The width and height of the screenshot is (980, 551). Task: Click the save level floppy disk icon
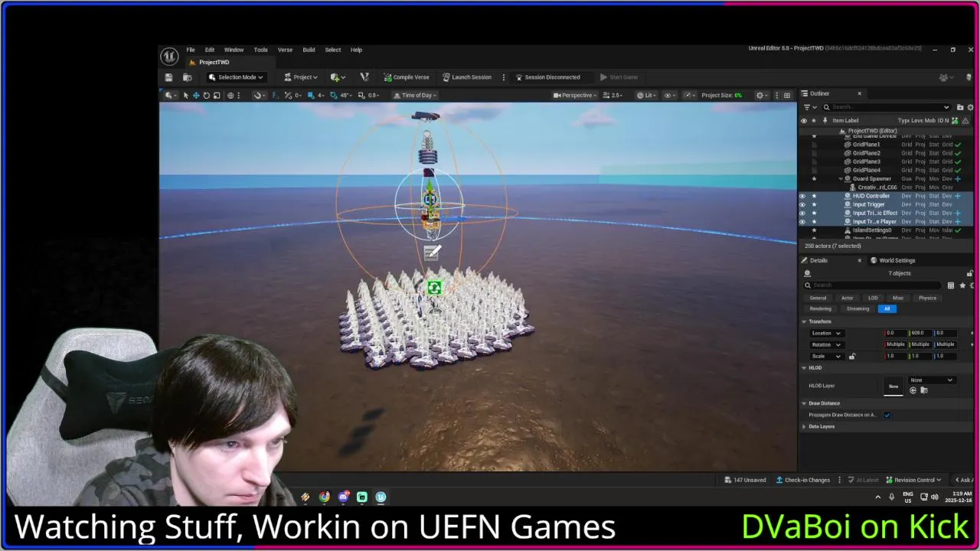(x=168, y=77)
